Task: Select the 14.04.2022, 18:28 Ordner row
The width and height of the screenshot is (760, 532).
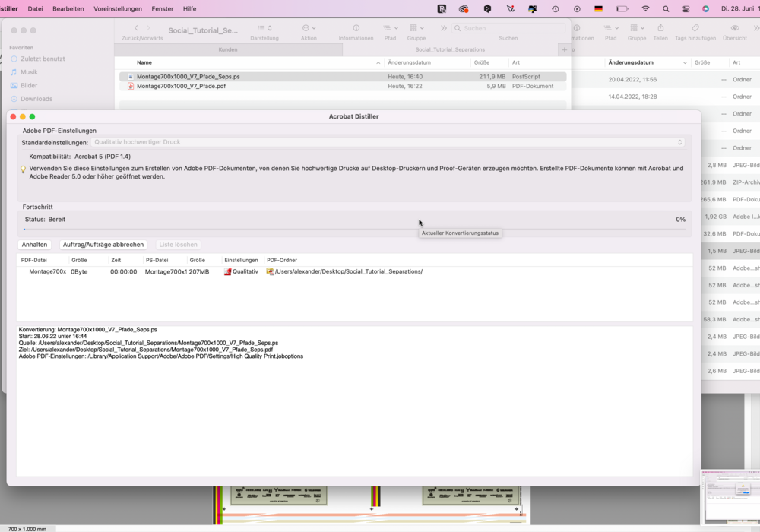Action: 666,97
